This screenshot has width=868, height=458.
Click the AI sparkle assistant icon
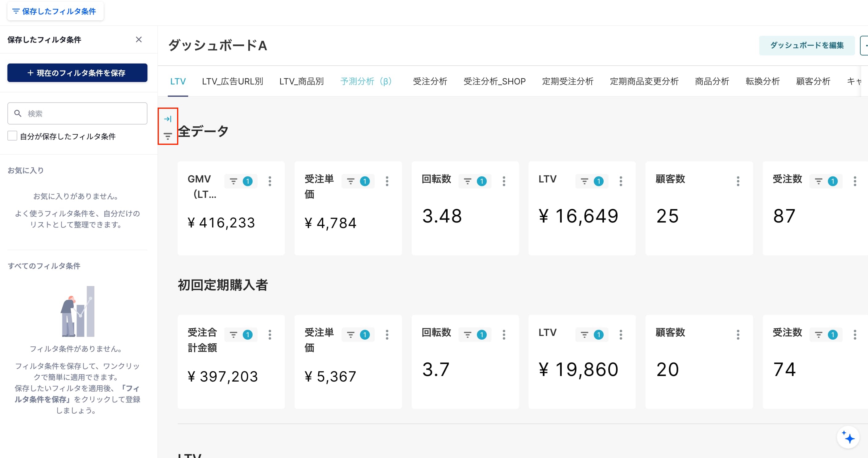coord(848,437)
